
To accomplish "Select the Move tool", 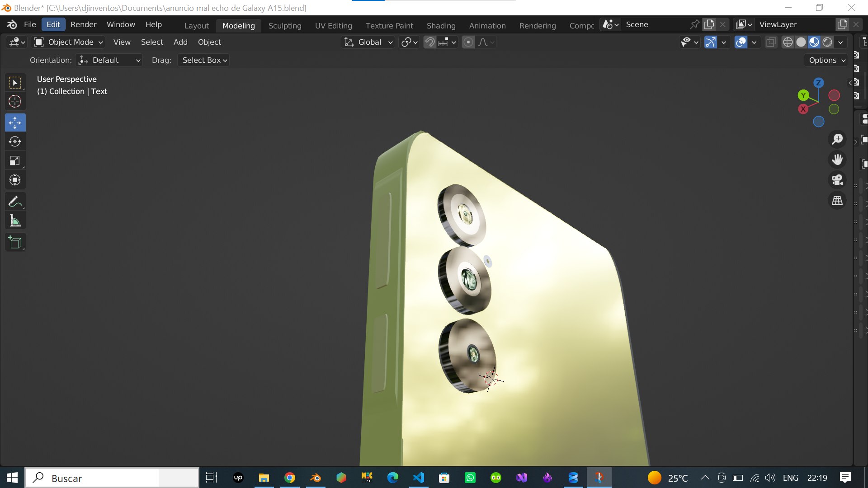I will coord(15,122).
